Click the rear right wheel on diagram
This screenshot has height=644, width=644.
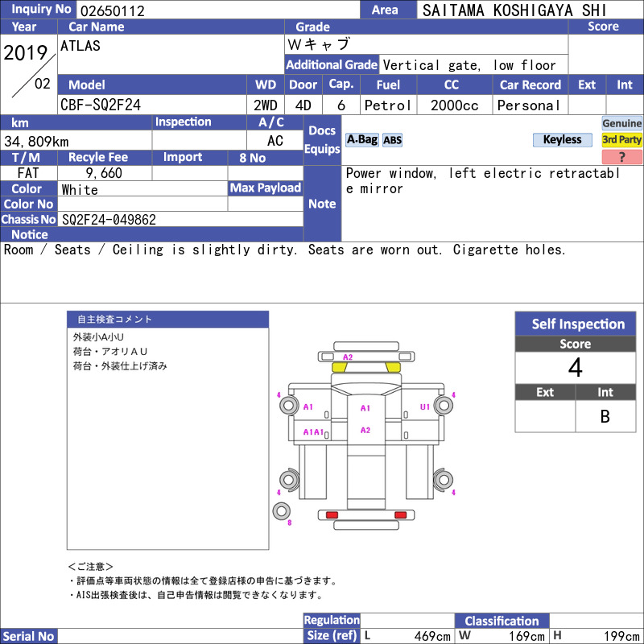(x=444, y=479)
